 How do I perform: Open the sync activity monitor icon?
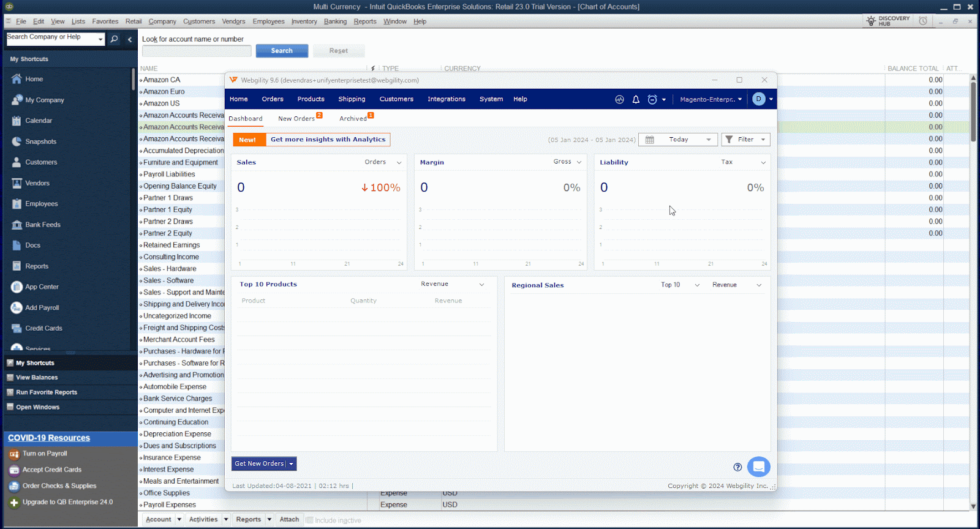[x=619, y=99]
